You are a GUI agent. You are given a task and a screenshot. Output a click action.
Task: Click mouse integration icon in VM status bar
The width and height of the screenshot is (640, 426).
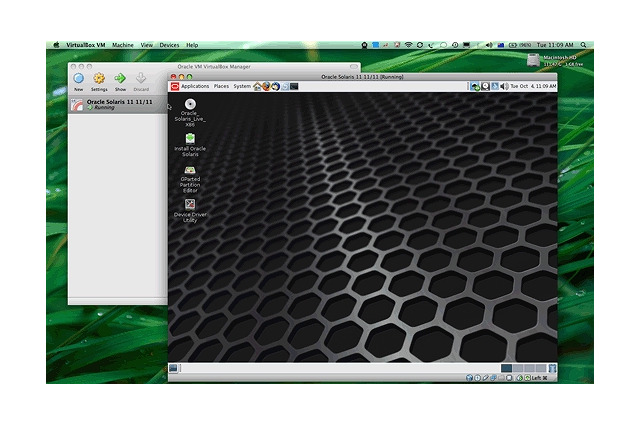(520, 378)
